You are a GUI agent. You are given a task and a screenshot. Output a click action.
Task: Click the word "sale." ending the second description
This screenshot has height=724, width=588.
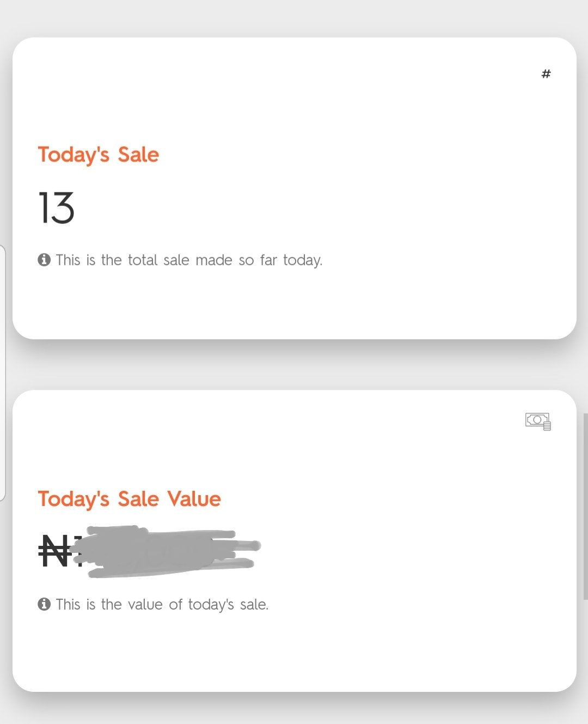pyautogui.click(x=254, y=605)
